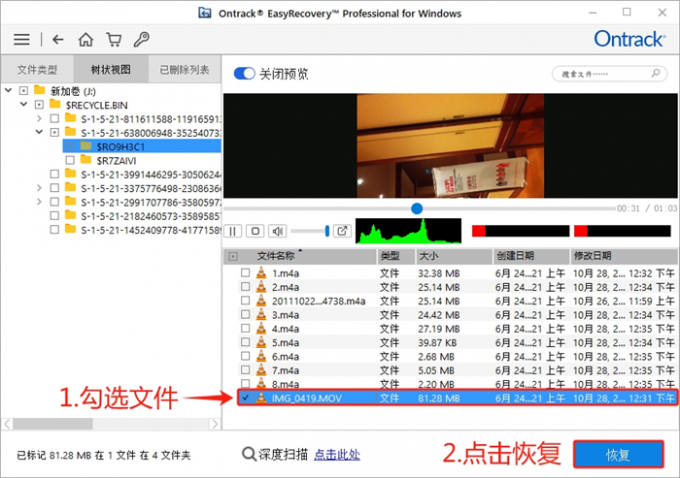Check the box for 1.m4a
The height and width of the screenshot is (478, 680).
coord(245,273)
